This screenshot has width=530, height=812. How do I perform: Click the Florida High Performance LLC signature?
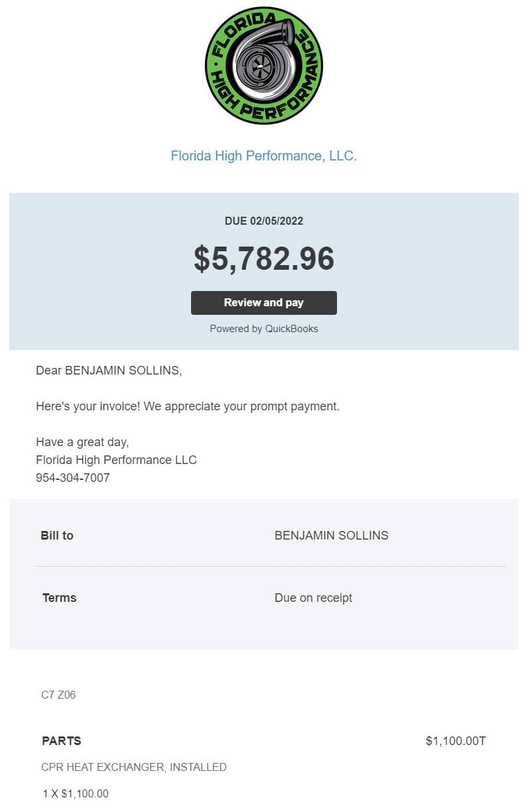(x=116, y=460)
